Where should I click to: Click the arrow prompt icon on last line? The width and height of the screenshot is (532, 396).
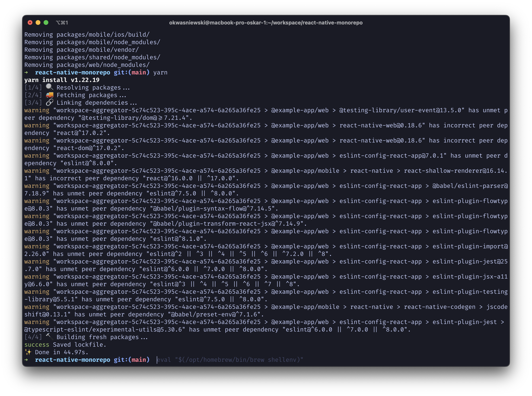[26, 360]
